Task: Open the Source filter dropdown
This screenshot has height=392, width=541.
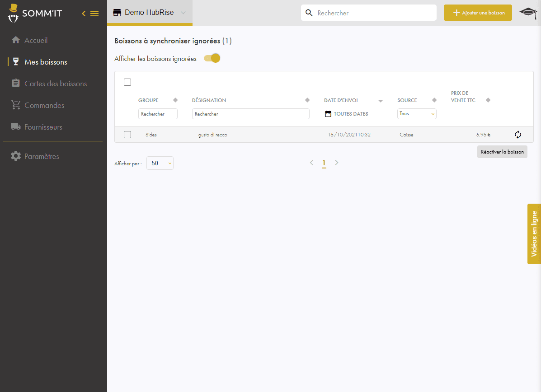Action: [x=416, y=114]
